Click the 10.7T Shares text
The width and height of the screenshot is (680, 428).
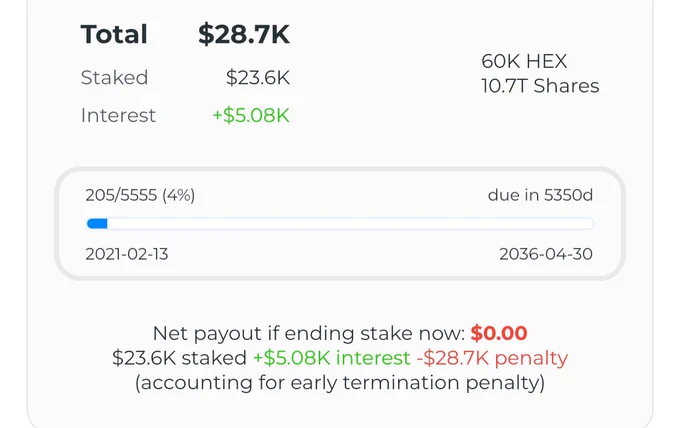[540, 86]
